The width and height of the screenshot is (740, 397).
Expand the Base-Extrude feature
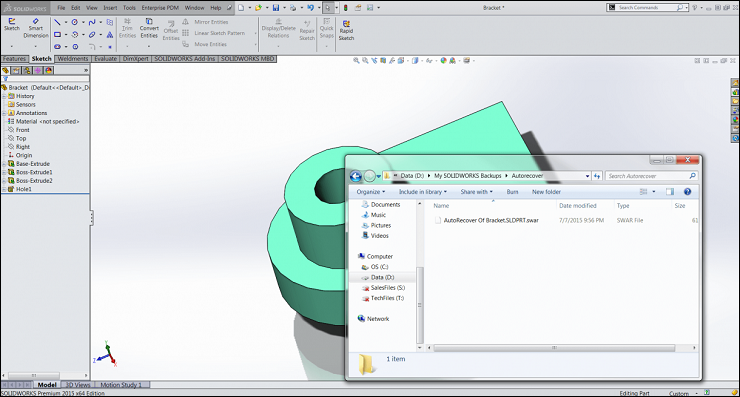coord(4,164)
